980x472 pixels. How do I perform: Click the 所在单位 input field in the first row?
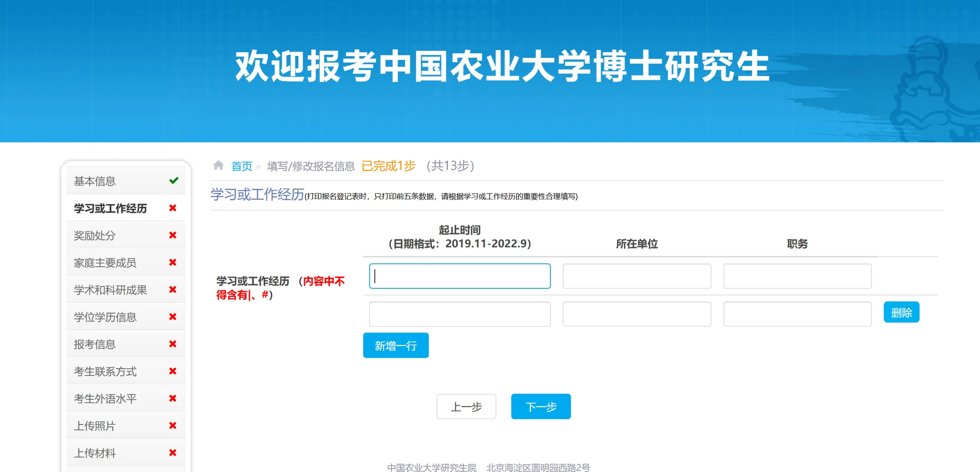point(637,276)
